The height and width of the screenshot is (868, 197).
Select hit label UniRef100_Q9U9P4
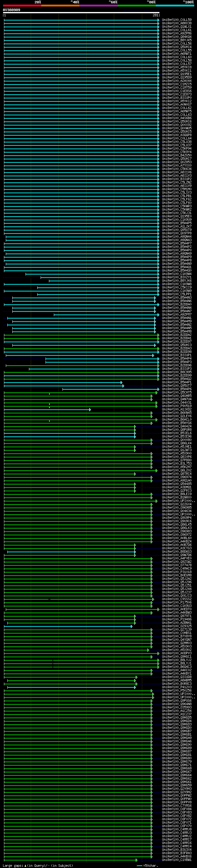click(x=177, y=518)
